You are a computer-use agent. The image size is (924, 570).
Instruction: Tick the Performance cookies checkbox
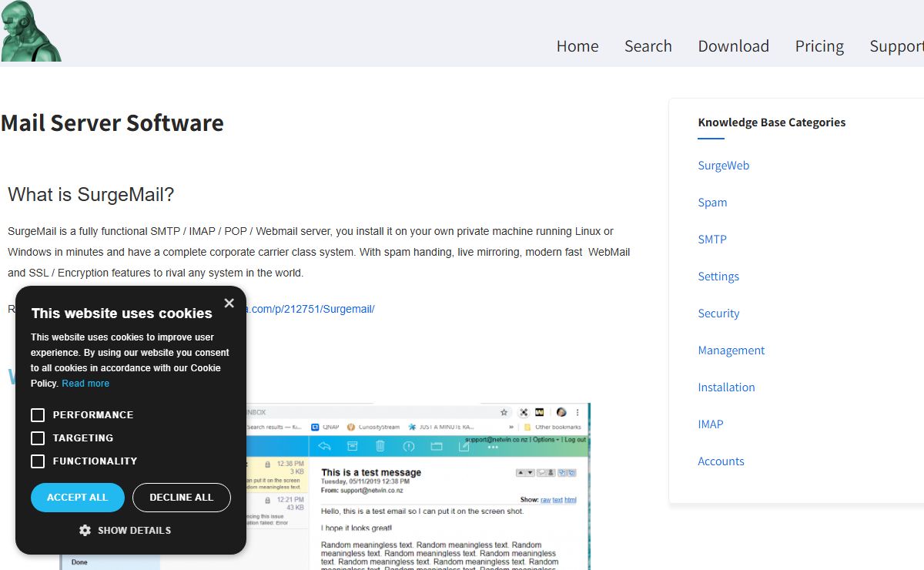tap(38, 415)
